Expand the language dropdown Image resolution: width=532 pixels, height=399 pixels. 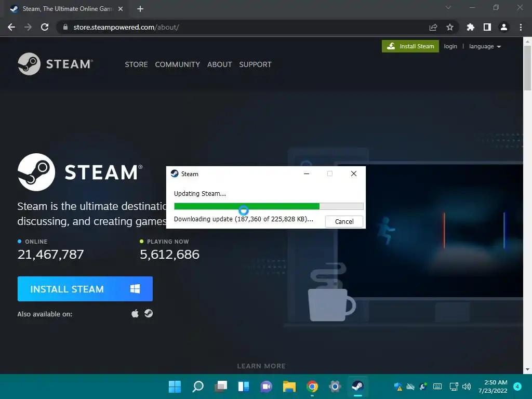click(485, 46)
